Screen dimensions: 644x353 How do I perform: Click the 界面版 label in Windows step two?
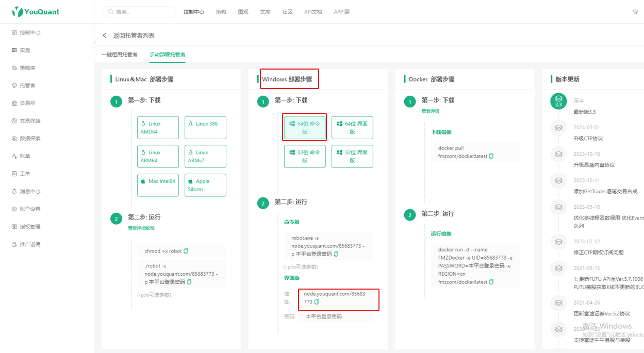click(292, 278)
